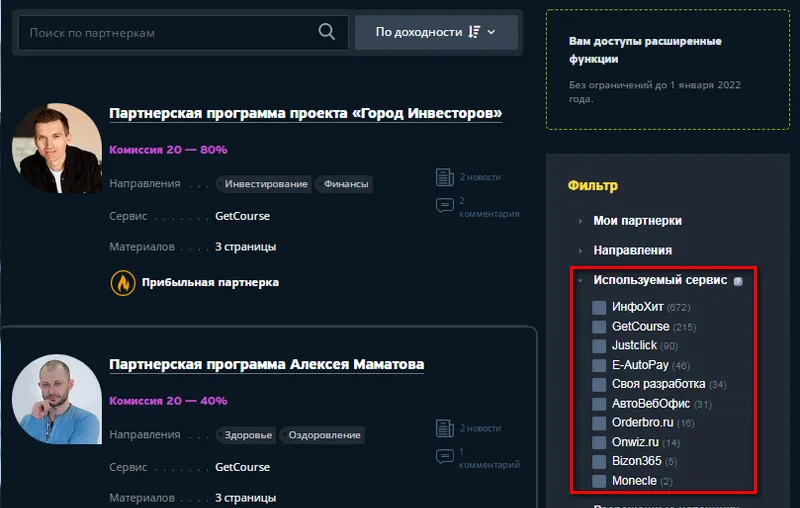
Task: Click news icon for Алексея Маматова program
Action: click(445, 428)
